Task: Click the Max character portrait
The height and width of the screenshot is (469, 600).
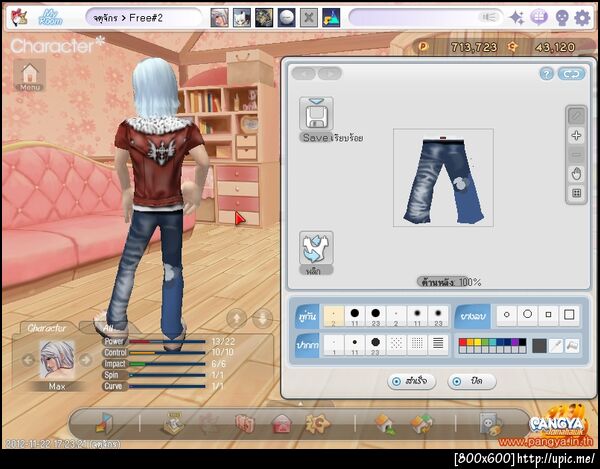Action: point(57,360)
